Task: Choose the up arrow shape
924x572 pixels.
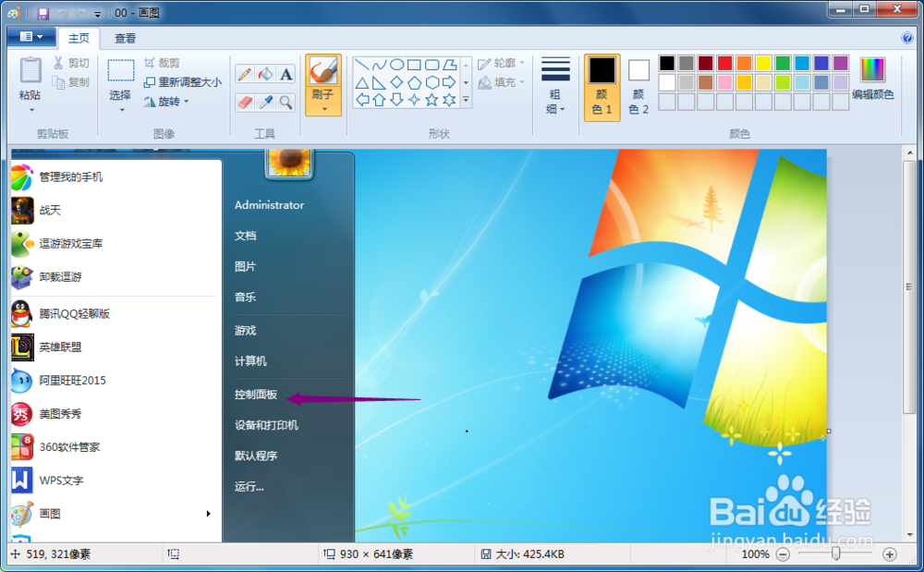Action: [380, 100]
